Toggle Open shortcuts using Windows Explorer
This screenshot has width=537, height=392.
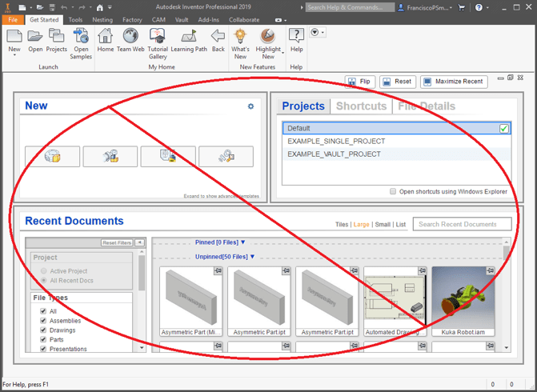pos(393,191)
